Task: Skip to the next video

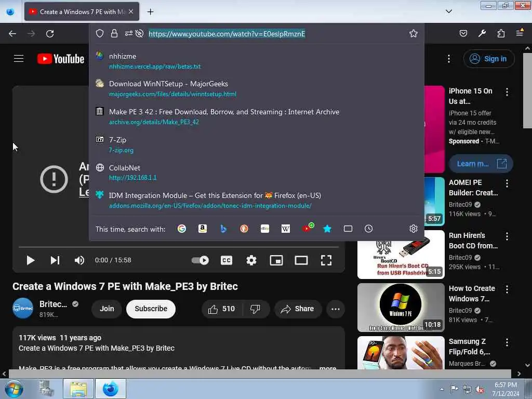Action: point(55,260)
